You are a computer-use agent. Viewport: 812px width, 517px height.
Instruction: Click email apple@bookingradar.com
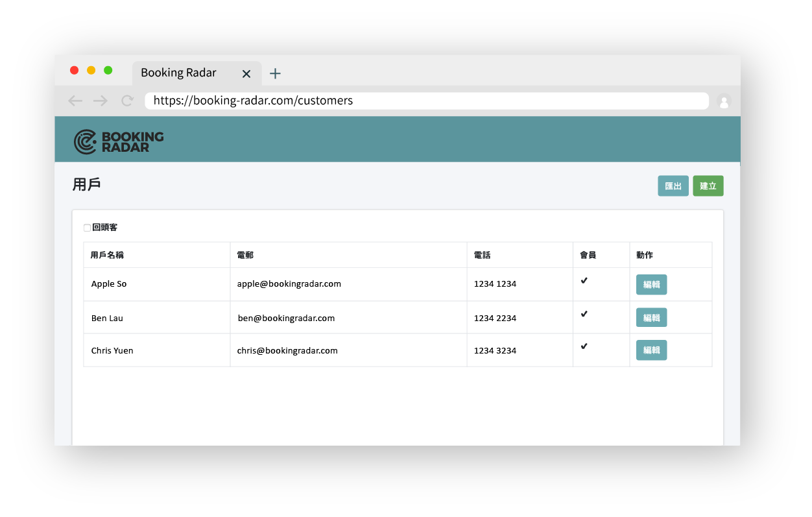[x=289, y=284]
